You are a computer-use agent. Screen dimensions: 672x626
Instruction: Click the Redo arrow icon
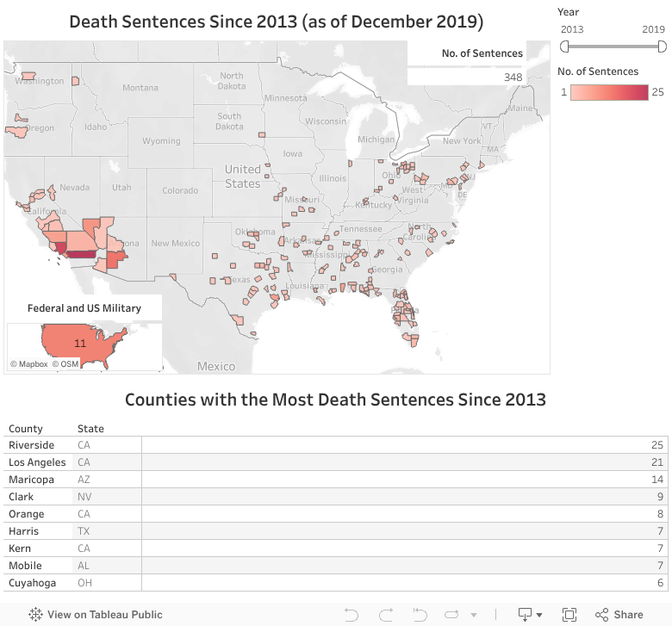[x=385, y=614]
